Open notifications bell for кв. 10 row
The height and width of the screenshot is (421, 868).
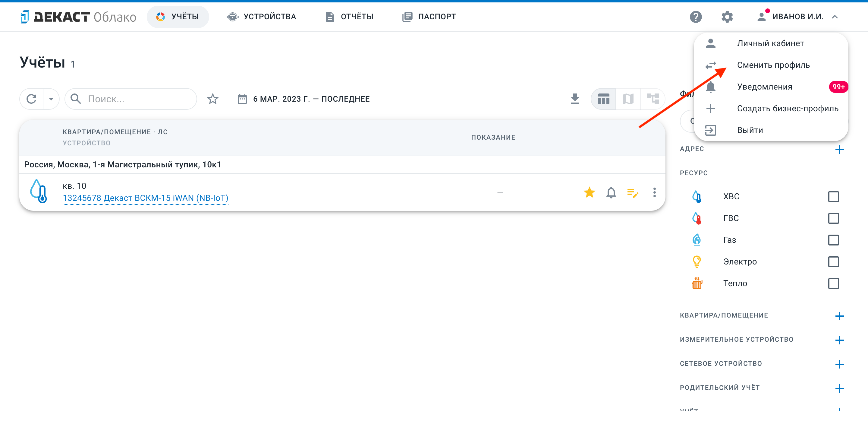(611, 192)
